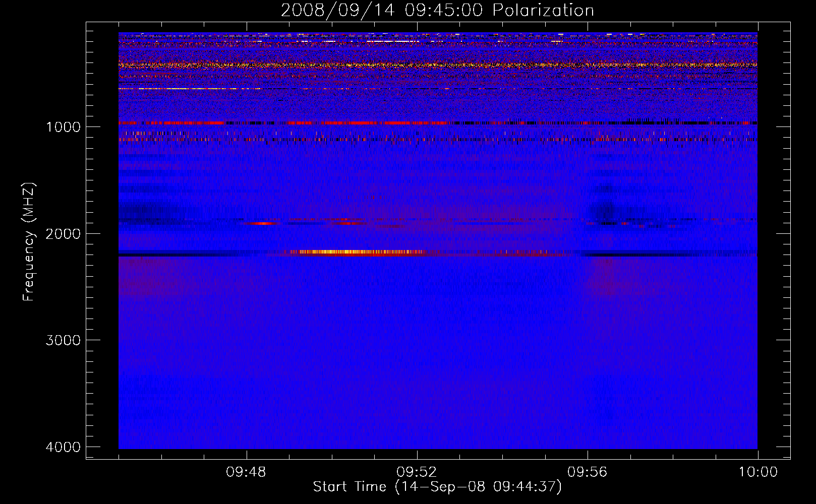Click the 09:48 time tick label
The image size is (816, 504).
246,472
